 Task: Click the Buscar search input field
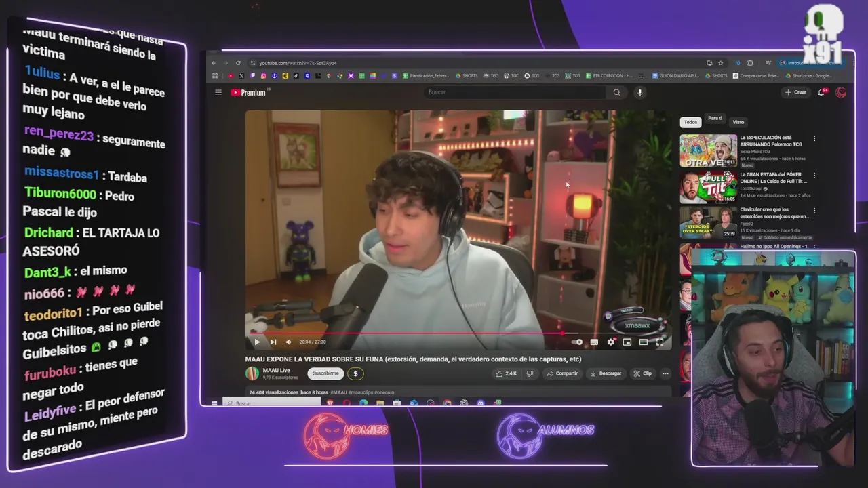pyautogui.click(x=515, y=92)
